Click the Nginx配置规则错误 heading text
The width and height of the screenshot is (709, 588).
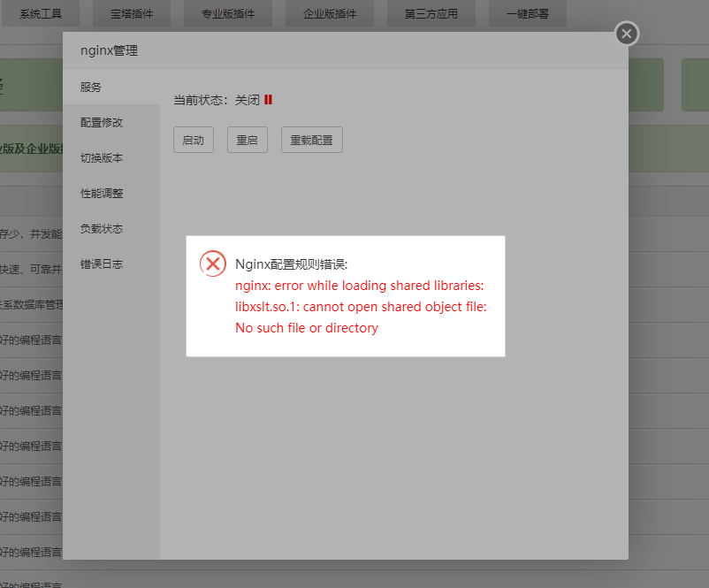tap(291, 264)
